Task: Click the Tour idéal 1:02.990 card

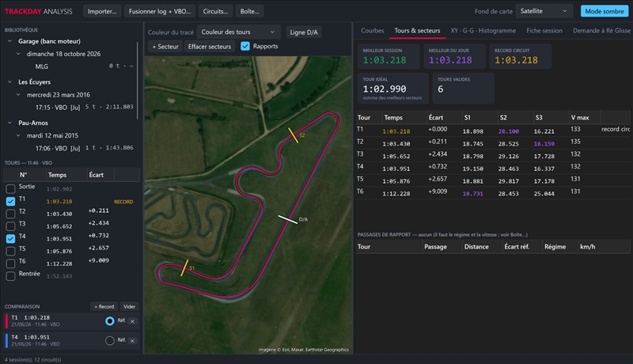Action: pyautogui.click(x=393, y=89)
